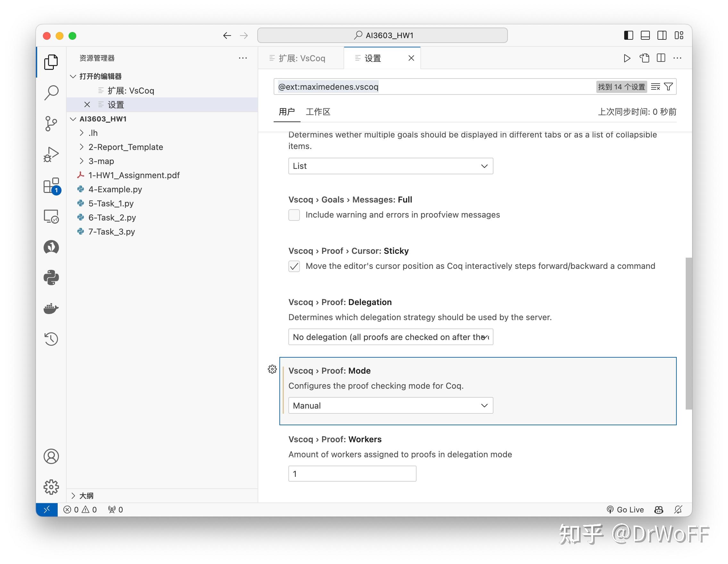The image size is (728, 564).
Task: Click the settings filter funnel icon
Action: pyautogui.click(x=668, y=87)
